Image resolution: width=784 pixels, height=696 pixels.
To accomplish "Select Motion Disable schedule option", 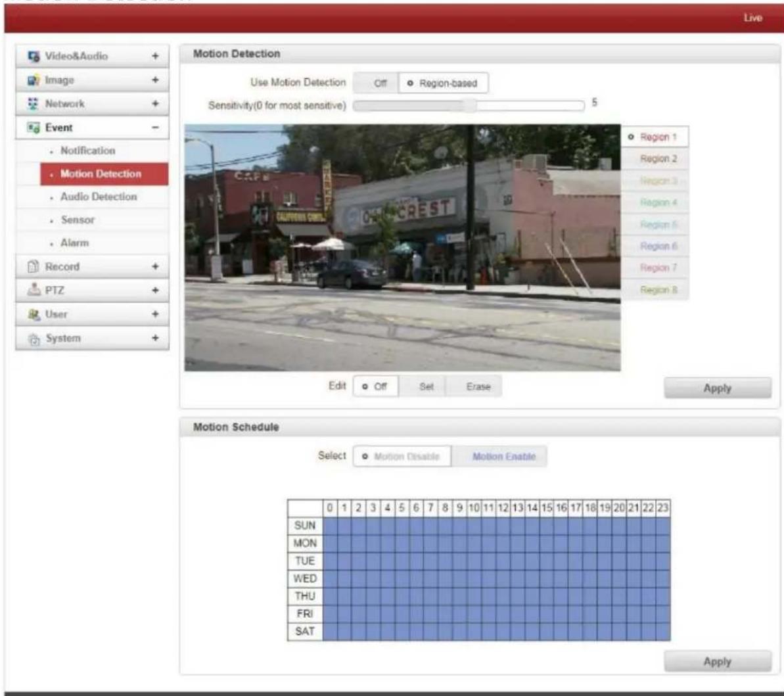I will pyautogui.click(x=402, y=457).
